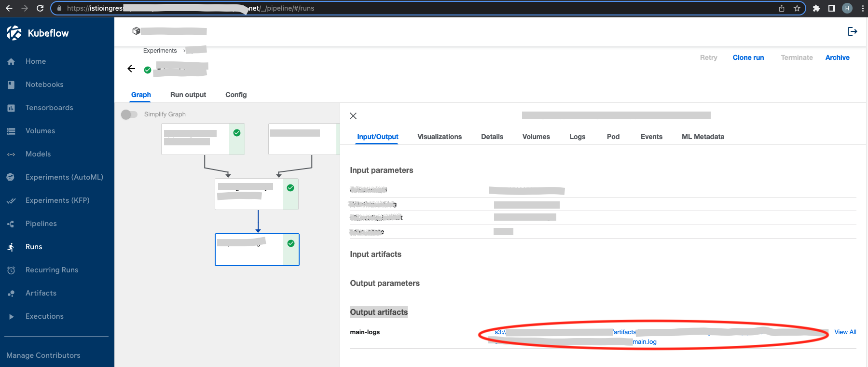
Task: Select the middle pipeline graph node
Action: pyautogui.click(x=257, y=194)
